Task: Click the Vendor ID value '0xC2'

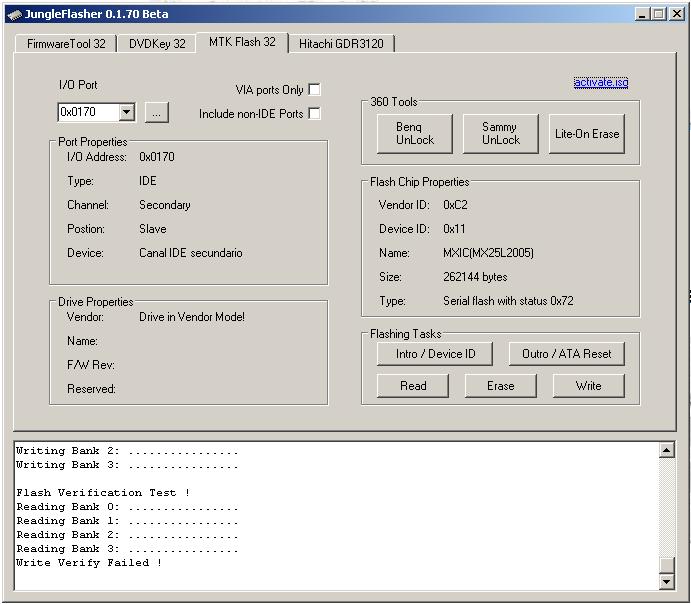Action: 455,205
